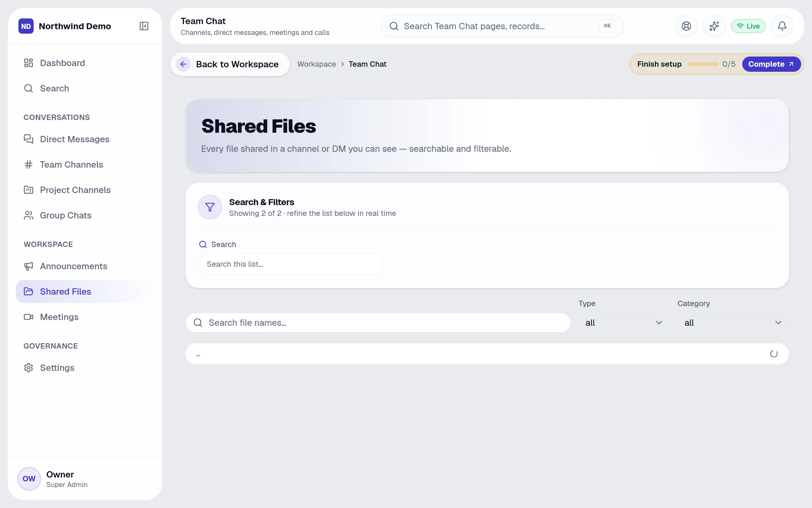The width and height of the screenshot is (812, 508).
Task: Click the funnel filter icon
Action: pyautogui.click(x=210, y=207)
